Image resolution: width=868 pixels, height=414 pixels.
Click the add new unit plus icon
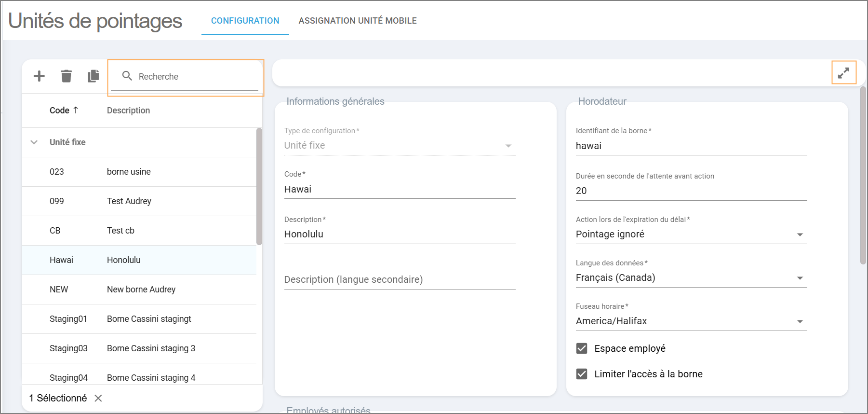[39, 76]
